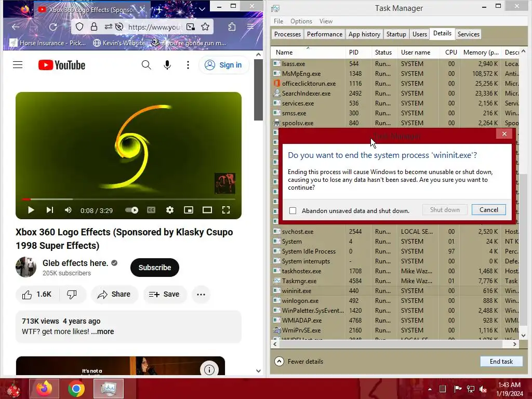The height and width of the screenshot is (399, 532).
Task: Bookmark the page with the star icon
Action: coord(205,27)
